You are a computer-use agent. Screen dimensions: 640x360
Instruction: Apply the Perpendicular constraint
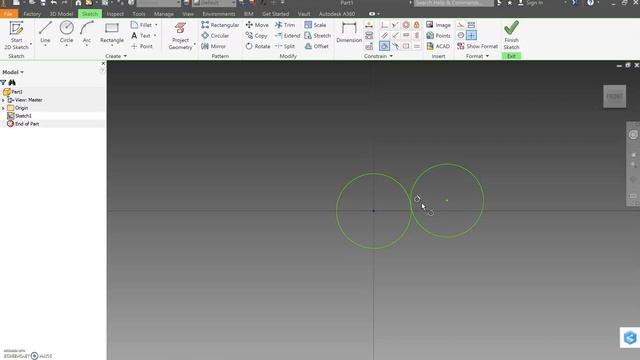pos(395,36)
